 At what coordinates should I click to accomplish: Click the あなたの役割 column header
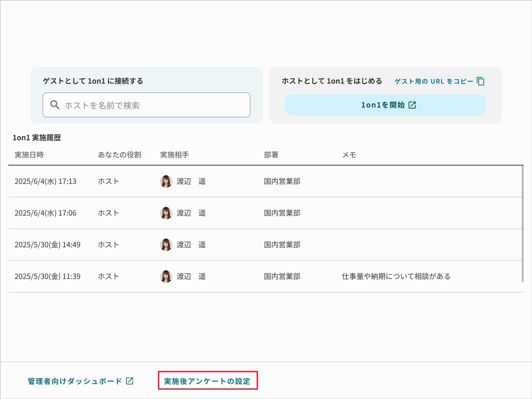point(119,155)
